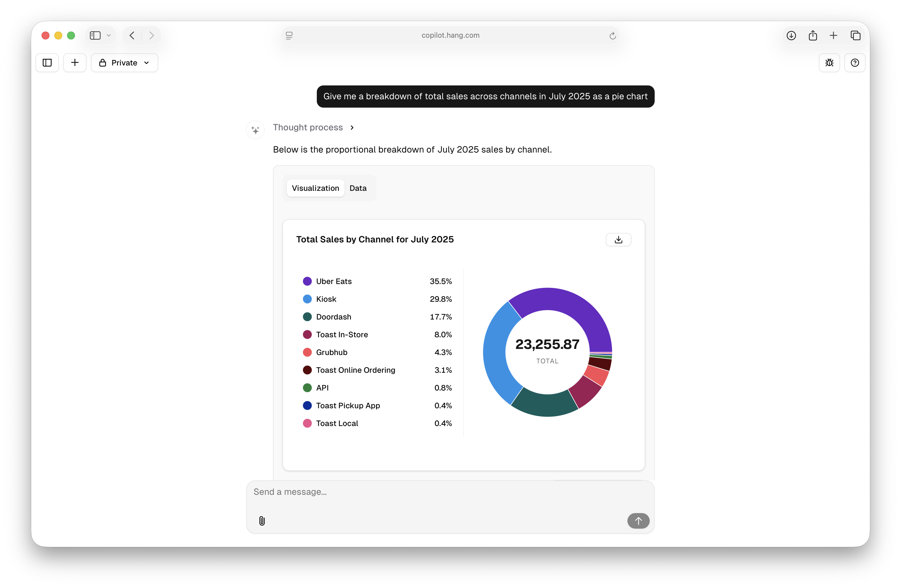Open the help question mark icon
Screen dimensions: 901x588
tap(854, 63)
